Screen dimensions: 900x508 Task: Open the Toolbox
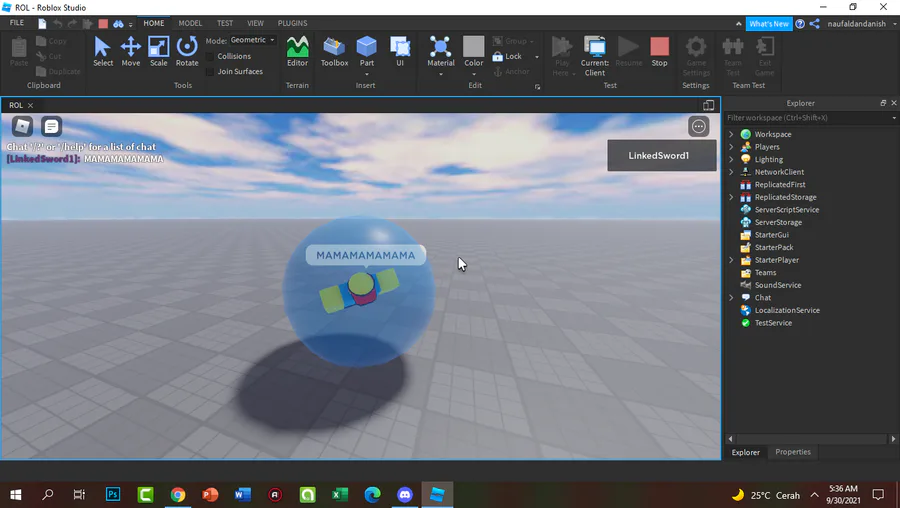pos(334,52)
